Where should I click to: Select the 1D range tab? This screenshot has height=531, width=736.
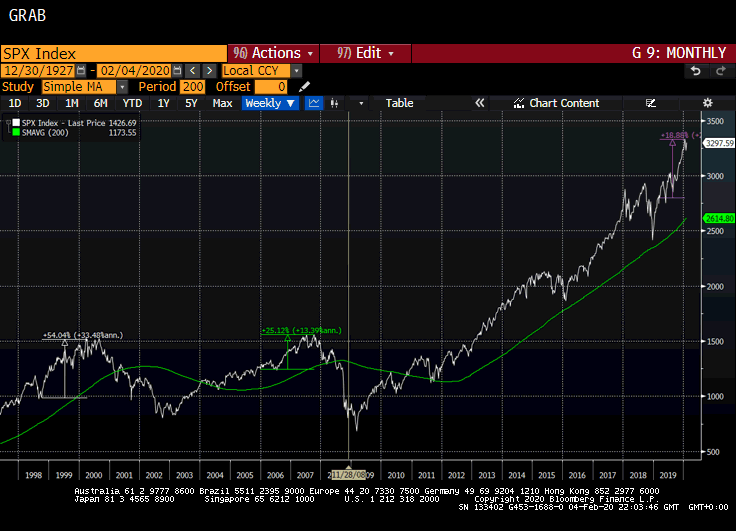[15, 103]
